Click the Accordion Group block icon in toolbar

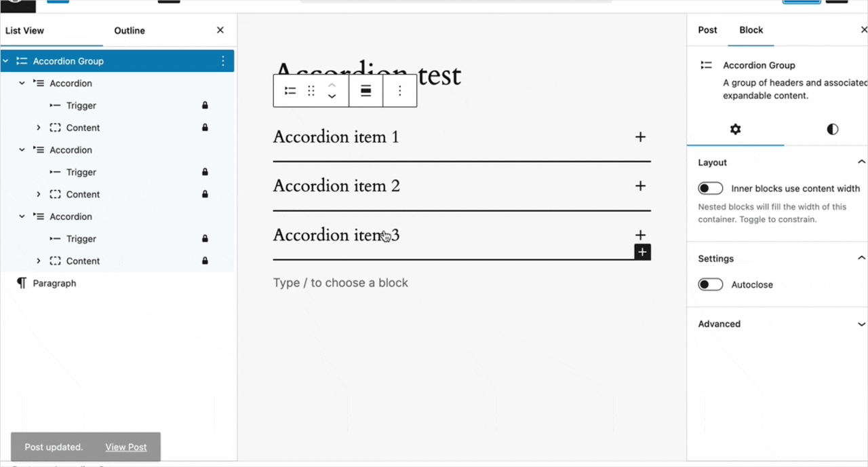[290, 91]
